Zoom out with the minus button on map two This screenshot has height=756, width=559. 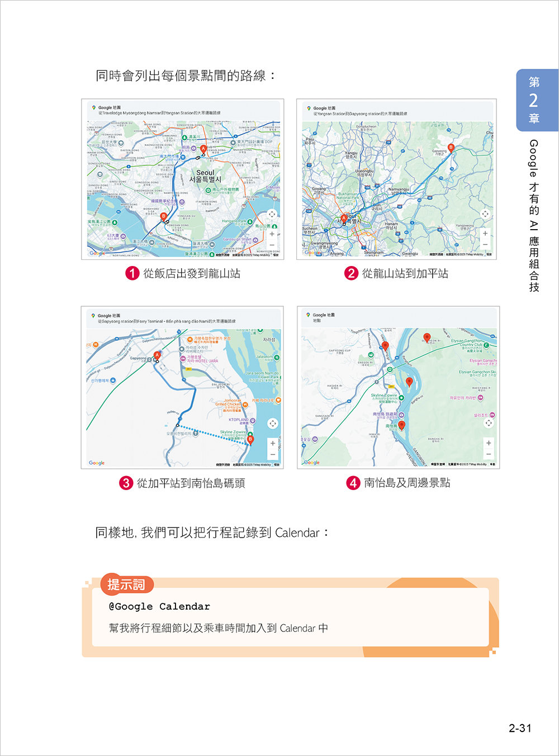coord(485,243)
